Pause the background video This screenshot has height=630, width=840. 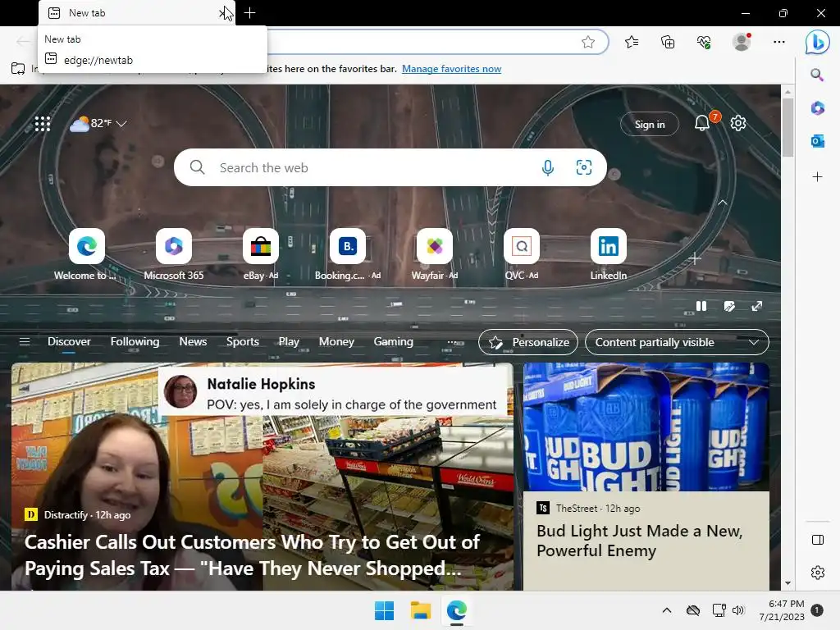(701, 306)
